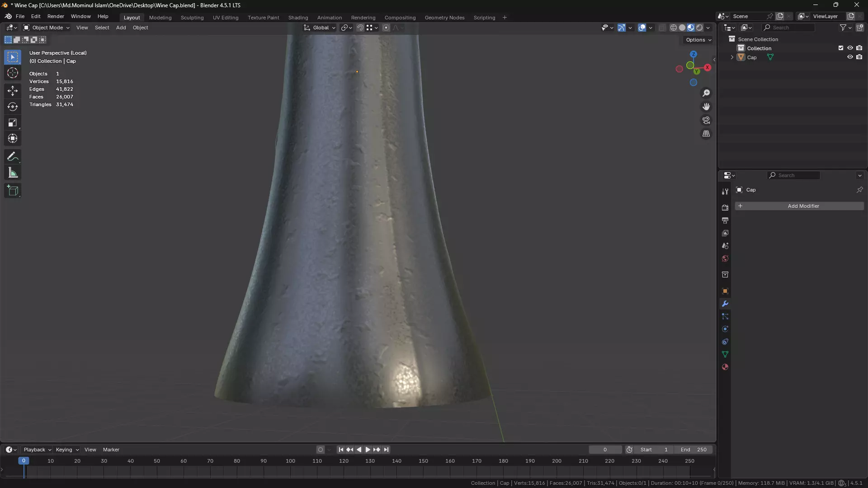This screenshot has height=488, width=868.
Task: Open the outliner filter dropdown
Action: tap(845, 28)
